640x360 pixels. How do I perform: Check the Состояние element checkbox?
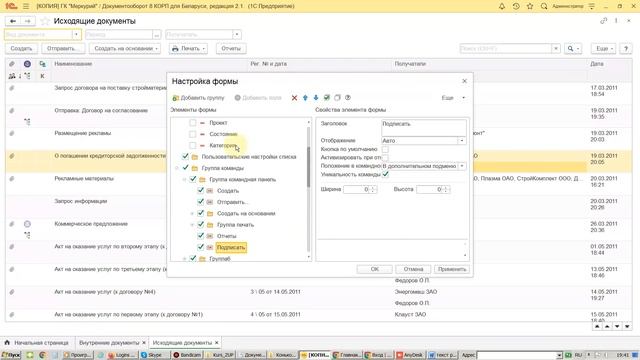click(x=192, y=134)
